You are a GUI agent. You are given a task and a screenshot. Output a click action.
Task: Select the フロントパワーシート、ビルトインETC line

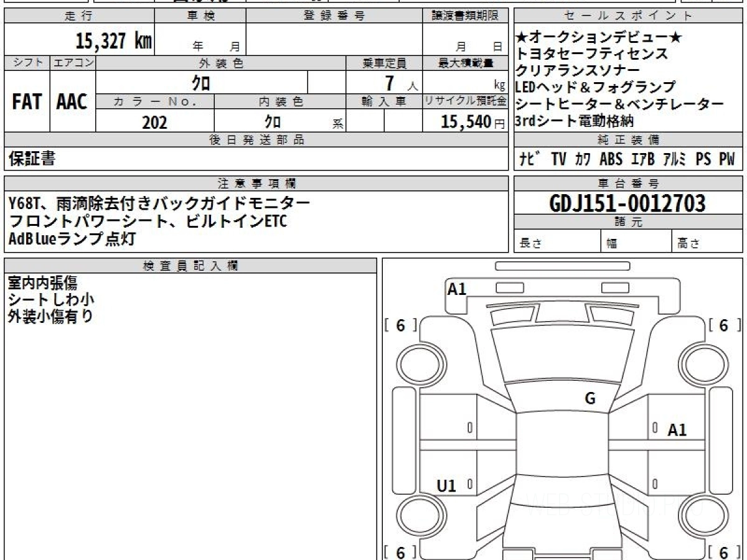148,221
